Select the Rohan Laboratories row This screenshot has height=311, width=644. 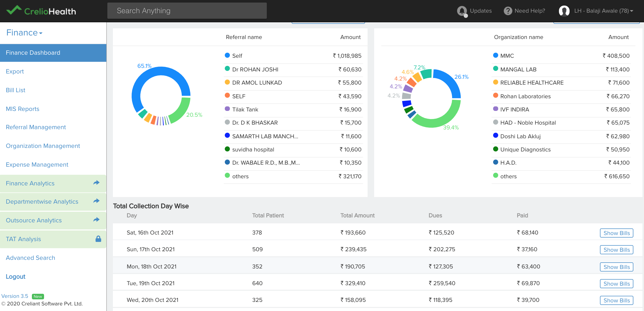click(561, 96)
